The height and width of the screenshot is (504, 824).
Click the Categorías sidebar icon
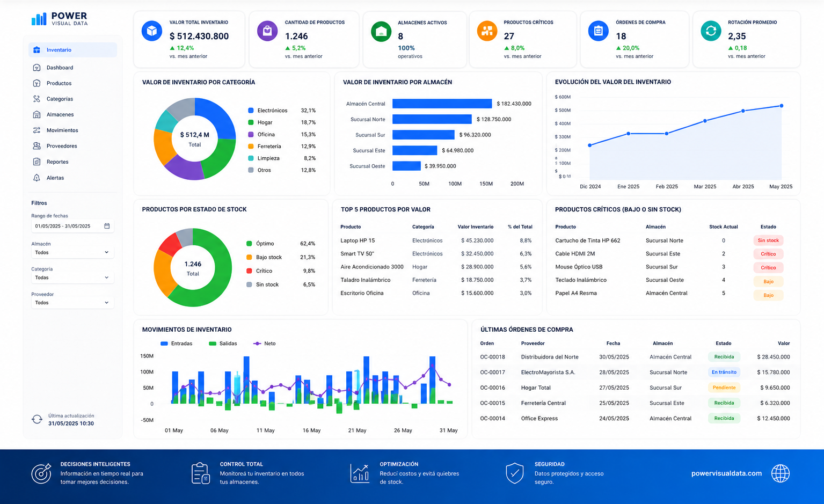(x=37, y=99)
